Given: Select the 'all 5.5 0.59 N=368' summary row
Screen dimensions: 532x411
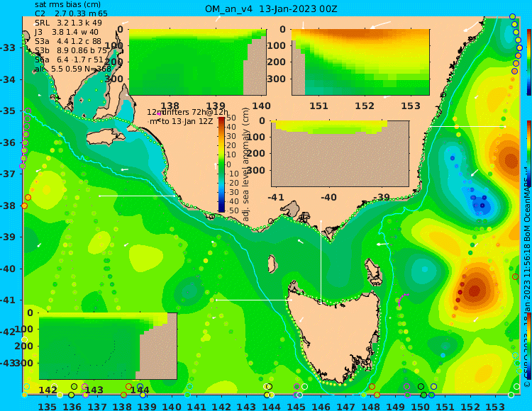Looking at the screenshot, I should click(x=73, y=69).
